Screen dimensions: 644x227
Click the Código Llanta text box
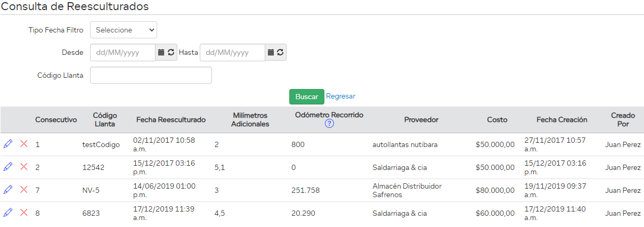(x=151, y=75)
